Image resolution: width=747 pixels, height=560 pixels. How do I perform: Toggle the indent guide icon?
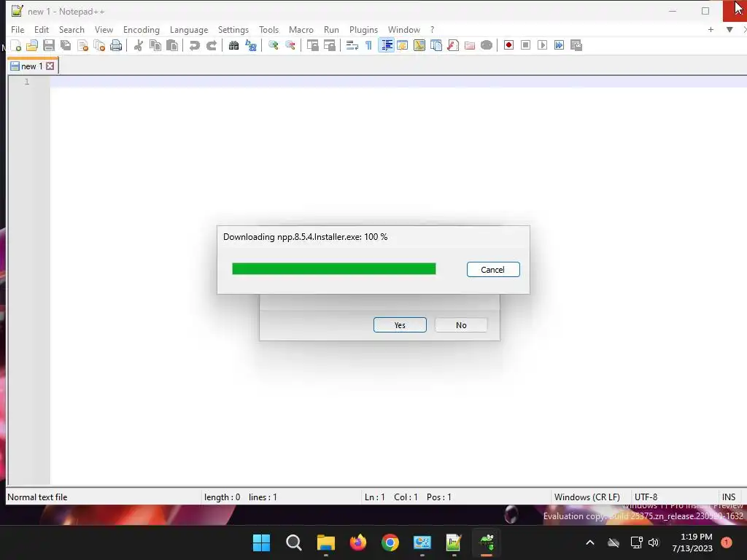click(x=387, y=45)
